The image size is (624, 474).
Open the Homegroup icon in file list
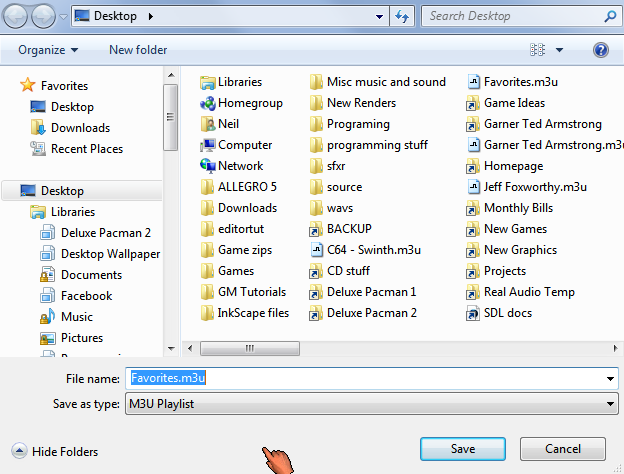(x=208, y=103)
